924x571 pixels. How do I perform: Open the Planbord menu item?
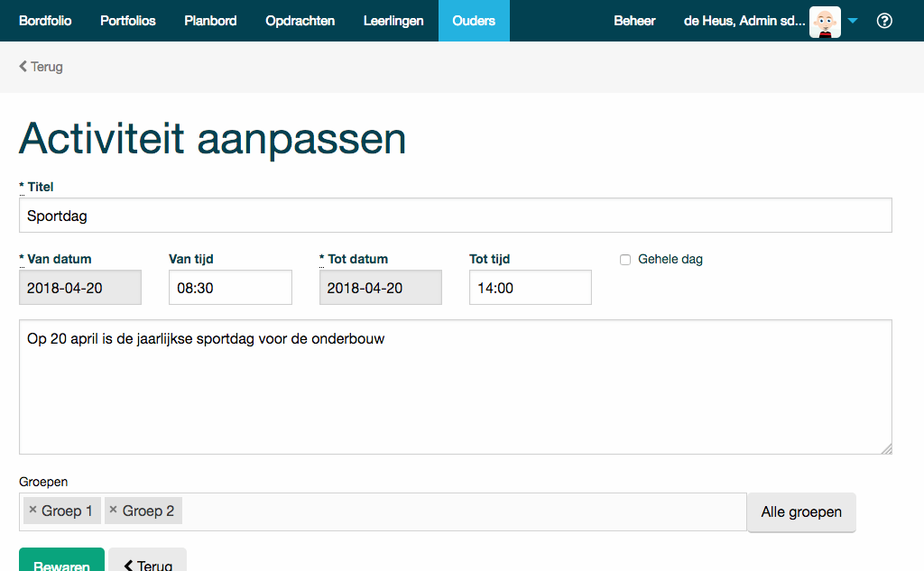[x=210, y=21]
